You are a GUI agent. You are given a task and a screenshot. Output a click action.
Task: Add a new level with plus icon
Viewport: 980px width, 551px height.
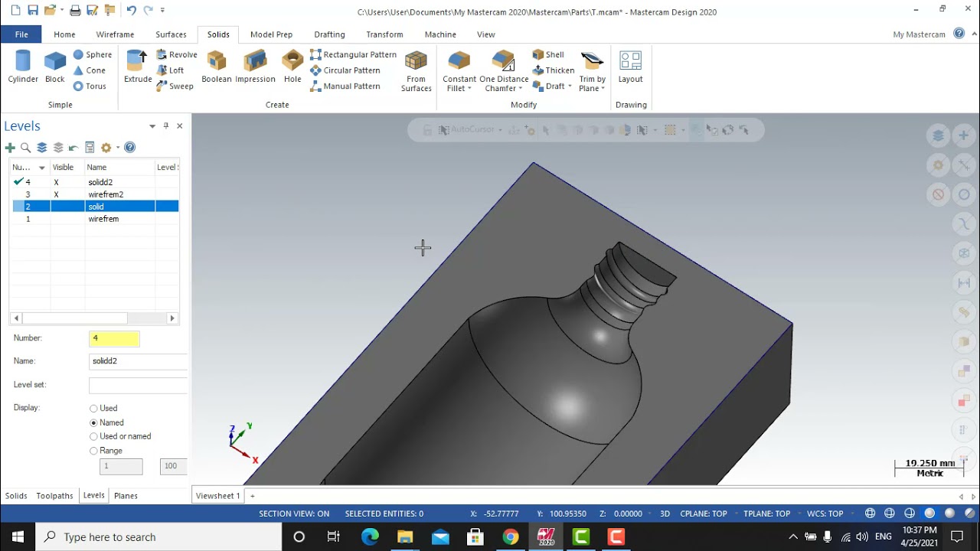pos(10,148)
